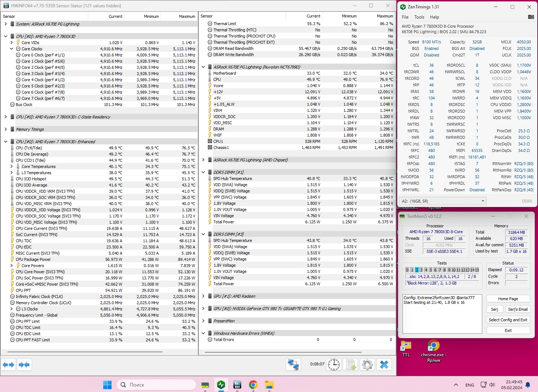Open TestMem5 from the taskbar
The width and height of the screenshot is (538, 392).
(205, 385)
